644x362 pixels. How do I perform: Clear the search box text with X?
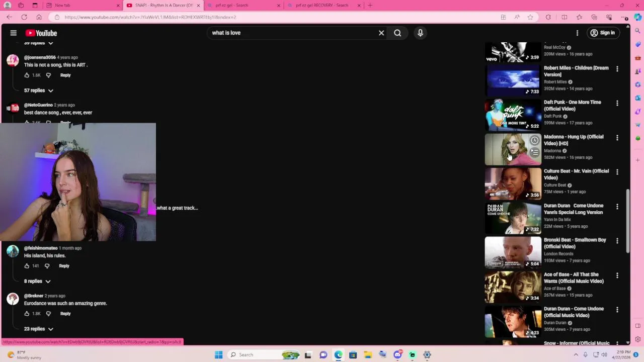tap(381, 33)
